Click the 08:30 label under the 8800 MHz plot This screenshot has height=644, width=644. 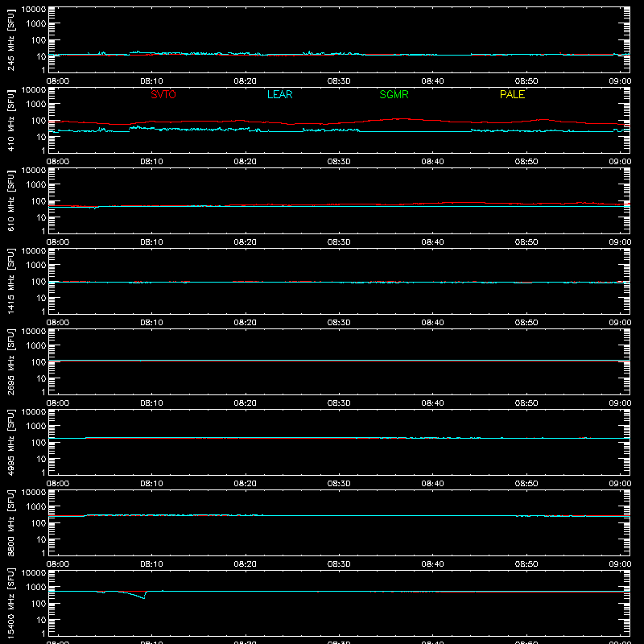(x=339, y=564)
